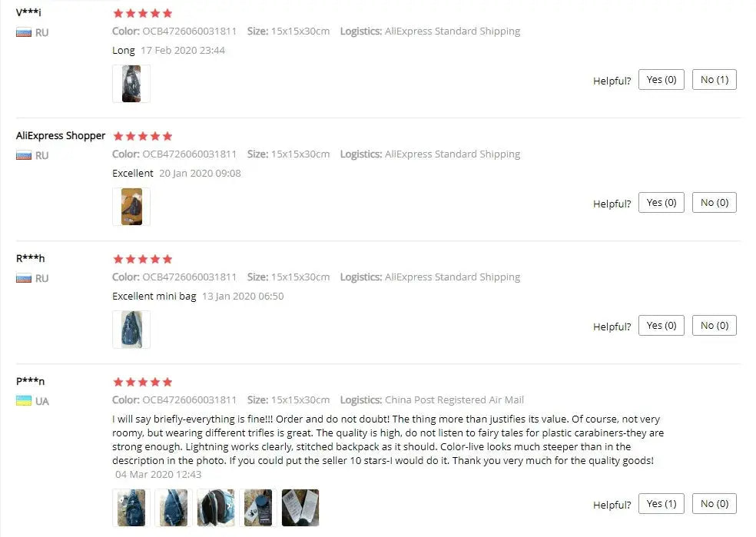
Task: Open V***i's review photo thumbnail
Action: coord(131,84)
